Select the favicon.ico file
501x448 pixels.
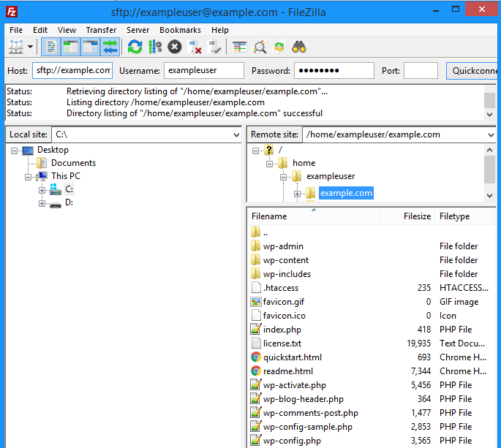pos(372,316)
